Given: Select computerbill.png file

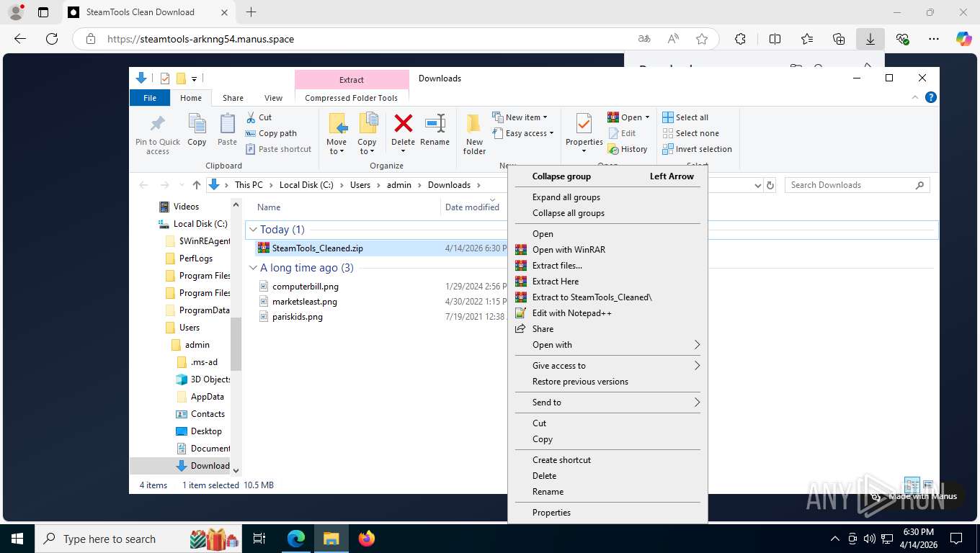Looking at the screenshot, I should click(305, 287).
